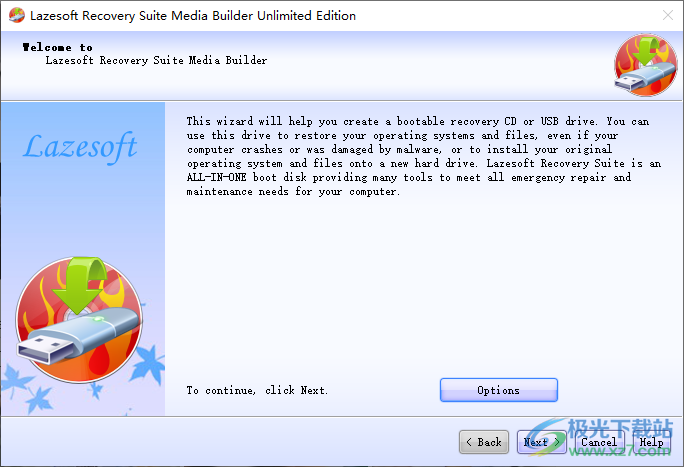
Task: Open the Options button
Action: point(499,390)
